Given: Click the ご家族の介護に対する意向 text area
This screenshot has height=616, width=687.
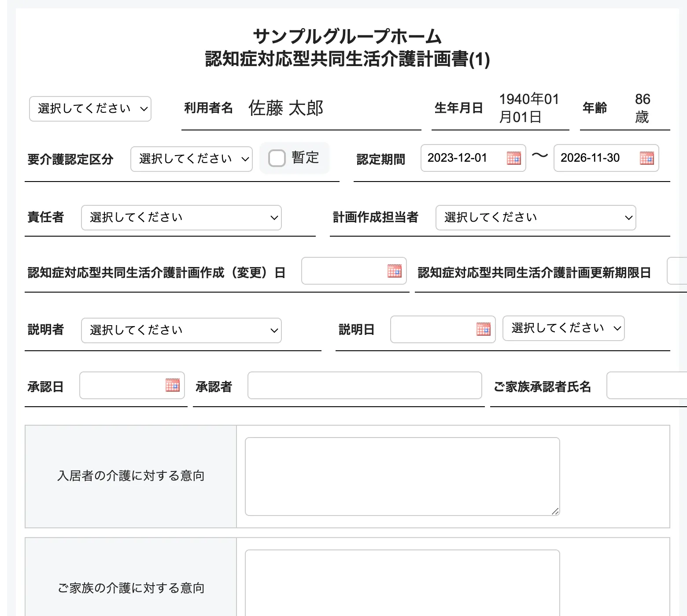Looking at the screenshot, I should tap(403, 583).
